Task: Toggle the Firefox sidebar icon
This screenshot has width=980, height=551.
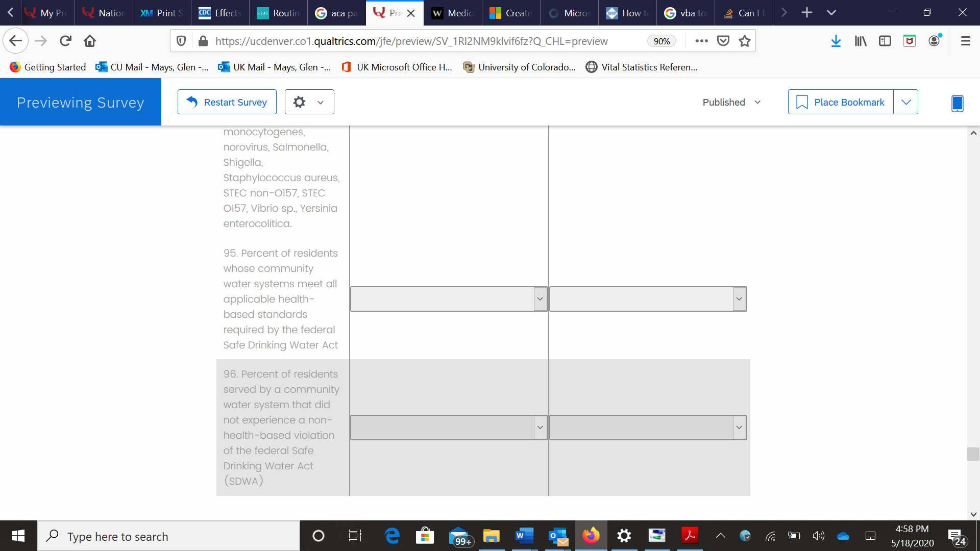Action: point(885,41)
